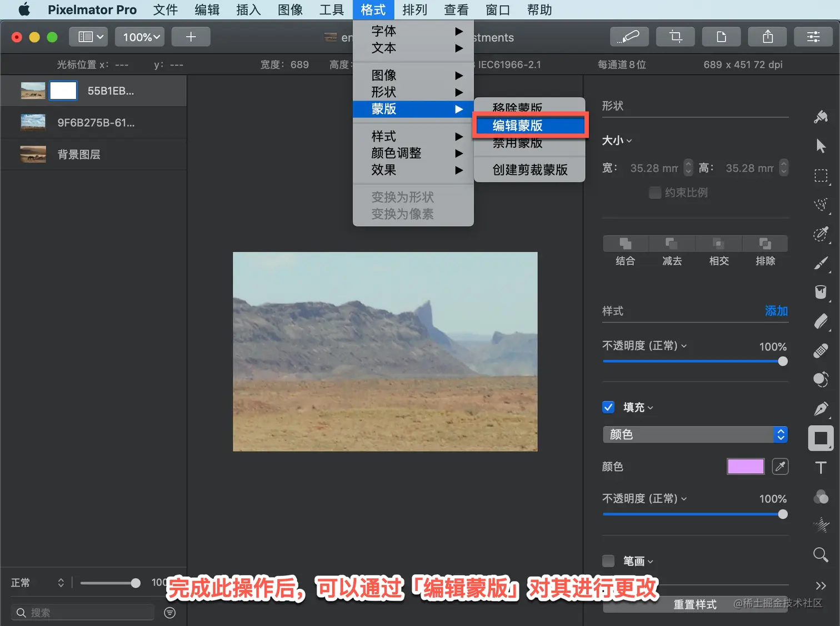Image resolution: width=840 pixels, height=626 pixels.
Task: Open the 100% zoom level dropdown
Action: 140,37
